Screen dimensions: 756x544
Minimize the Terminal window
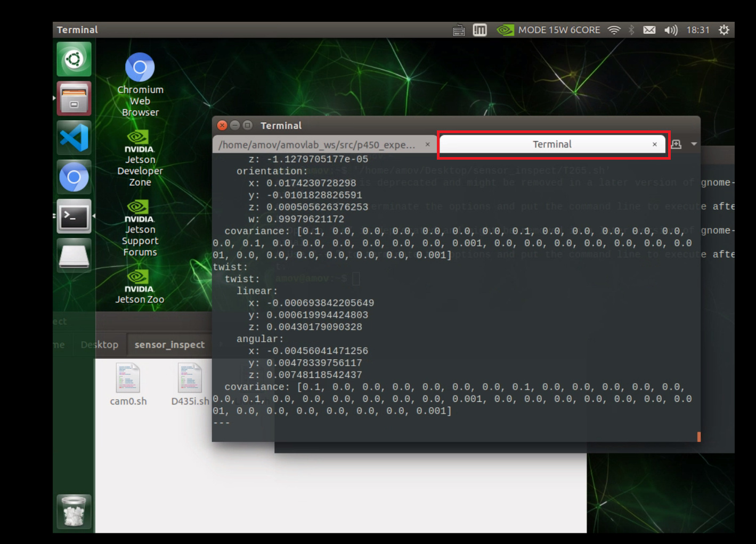point(235,126)
